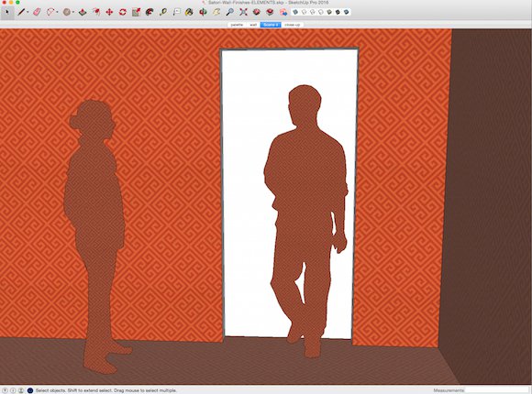532x394 pixels.
Task: Select the Rotate tool
Action: pyautogui.click(x=123, y=13)
